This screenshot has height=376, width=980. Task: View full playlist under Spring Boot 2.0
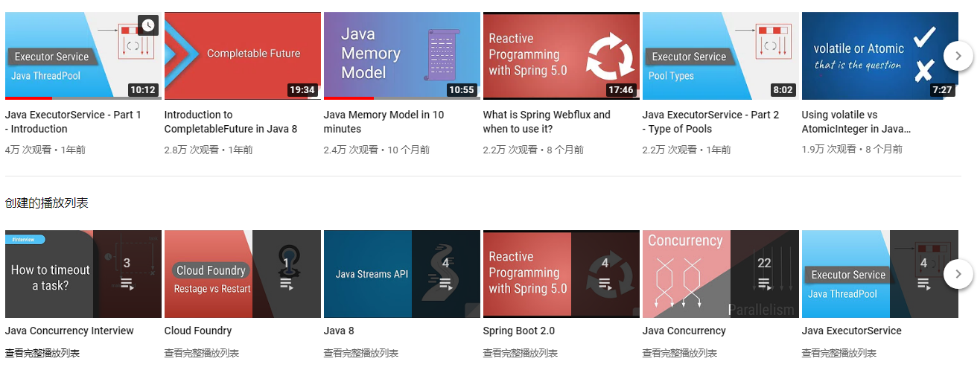(x=521, y=353)
